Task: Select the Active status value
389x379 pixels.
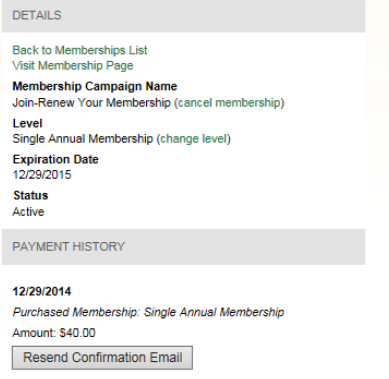Action: (28, 212)
